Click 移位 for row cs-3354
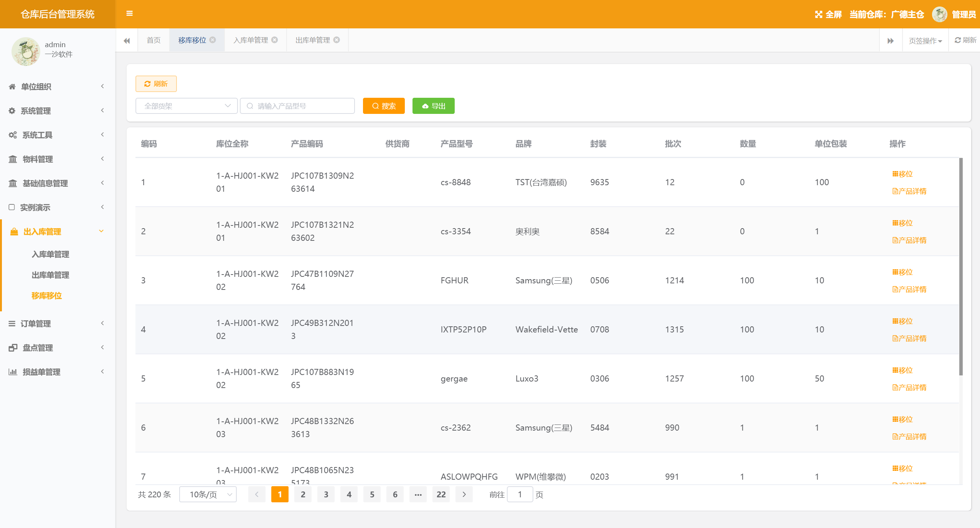Screen dimensions: 980x528 coord(902,223)
